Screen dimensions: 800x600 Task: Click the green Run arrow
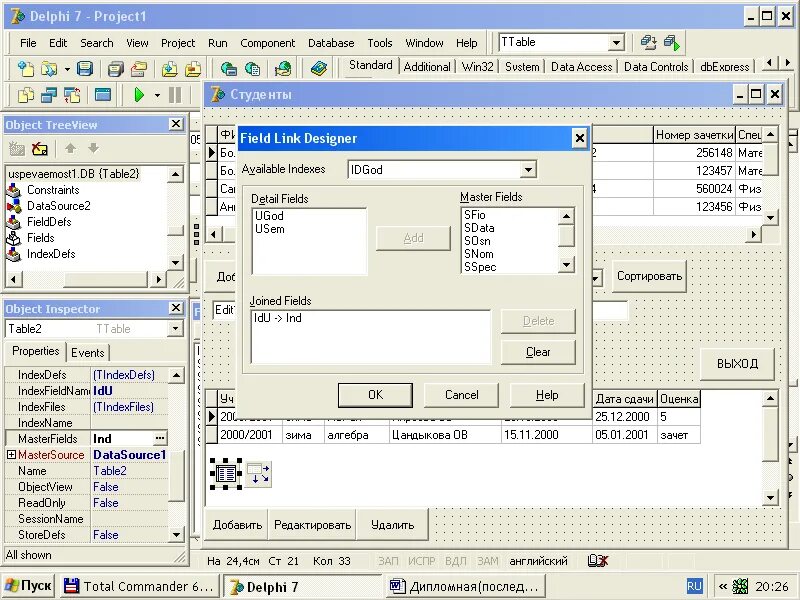click(x=138, y=95)
